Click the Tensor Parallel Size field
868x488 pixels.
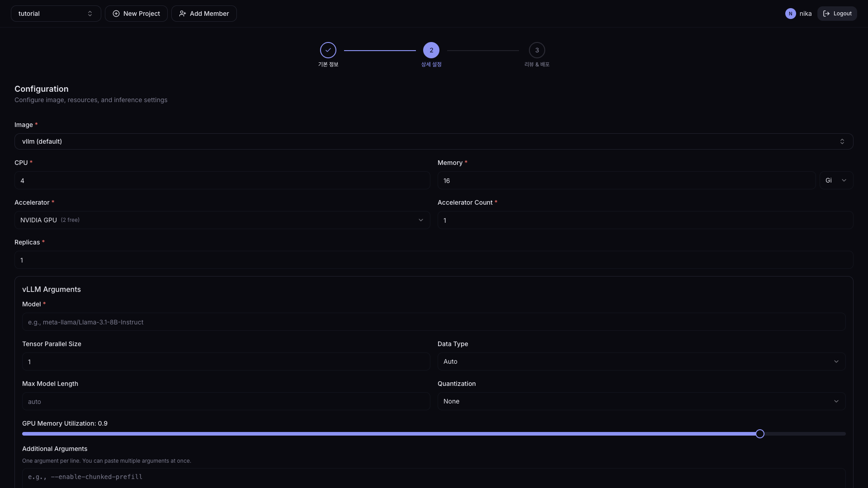pyautogui.click(x=226, y=361)
